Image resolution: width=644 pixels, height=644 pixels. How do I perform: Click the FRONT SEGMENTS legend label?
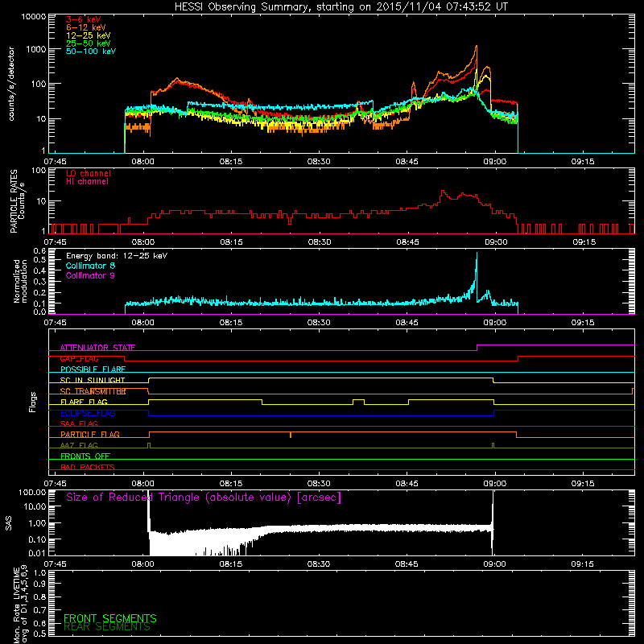pyautogui.click(x=110, y=618)
